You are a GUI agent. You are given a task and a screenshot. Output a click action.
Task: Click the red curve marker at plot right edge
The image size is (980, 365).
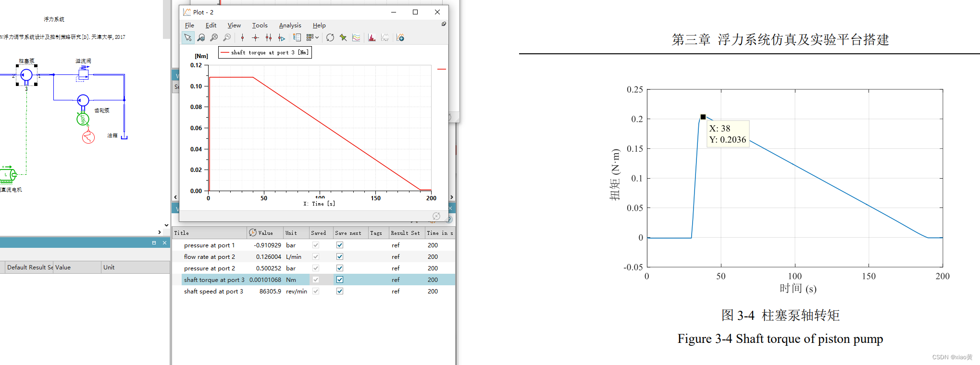coord(442,69)
